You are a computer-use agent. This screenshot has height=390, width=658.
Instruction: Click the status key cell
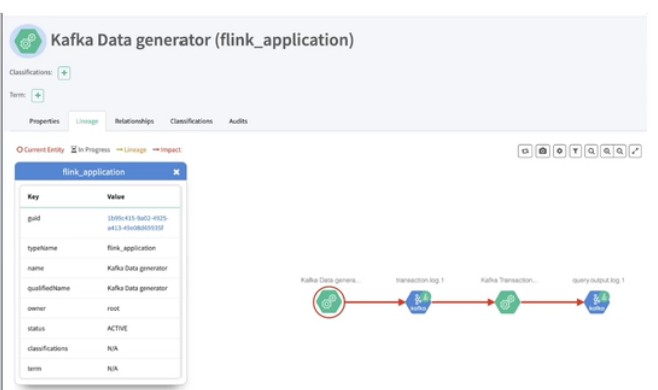coord(36,328)
